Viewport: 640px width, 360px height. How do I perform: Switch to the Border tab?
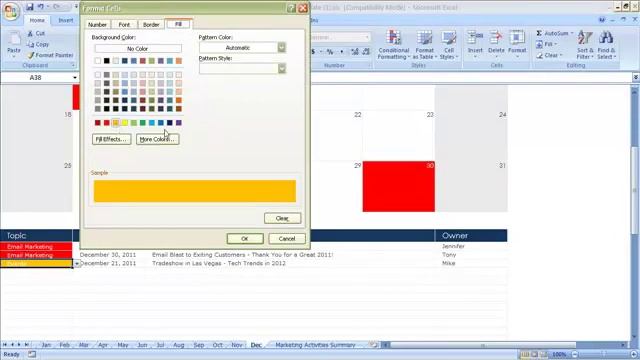[x=151, y=24]
